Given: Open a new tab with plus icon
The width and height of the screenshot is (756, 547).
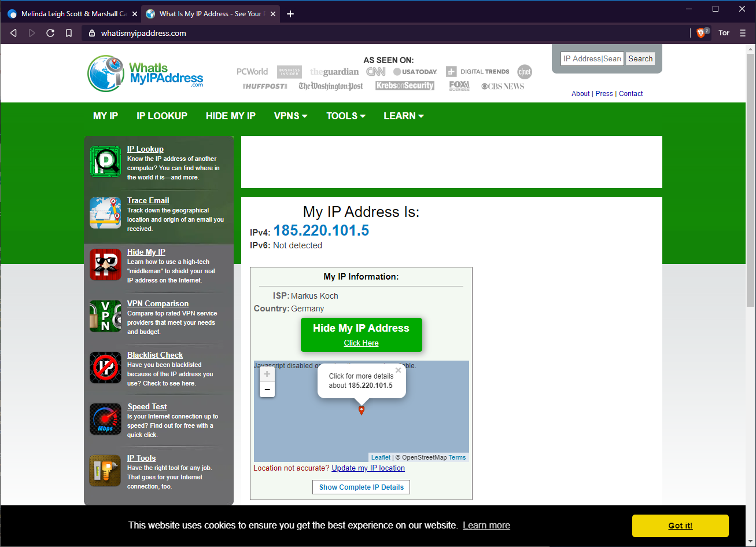Looking at the screenshot, I should 290,14.
